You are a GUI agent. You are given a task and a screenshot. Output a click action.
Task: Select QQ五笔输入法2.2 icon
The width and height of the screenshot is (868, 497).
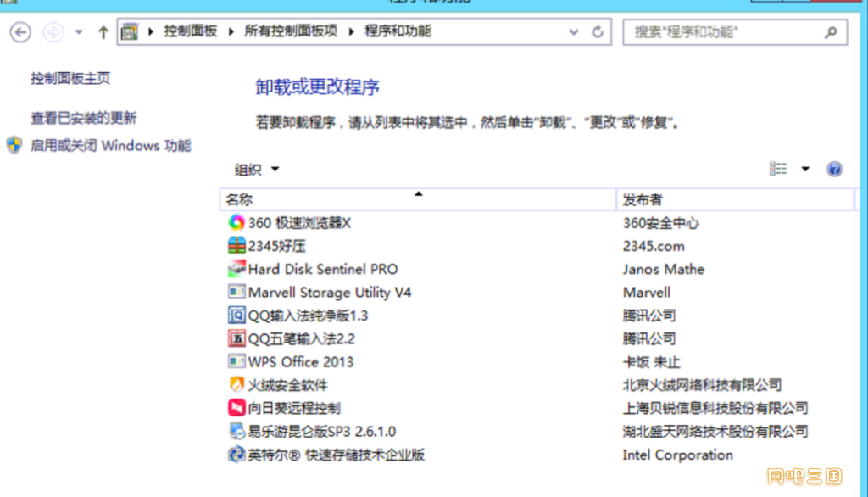tap(236, 338)
